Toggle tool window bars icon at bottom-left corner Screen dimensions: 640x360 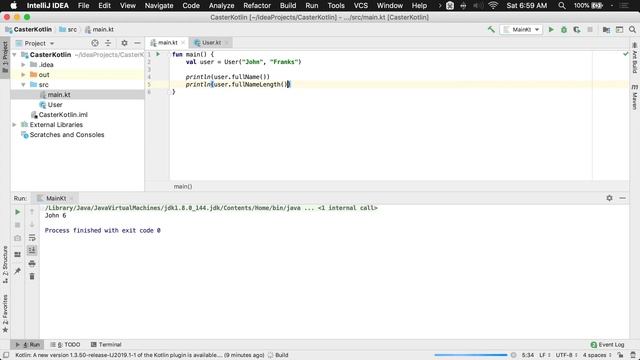[6, 355]
